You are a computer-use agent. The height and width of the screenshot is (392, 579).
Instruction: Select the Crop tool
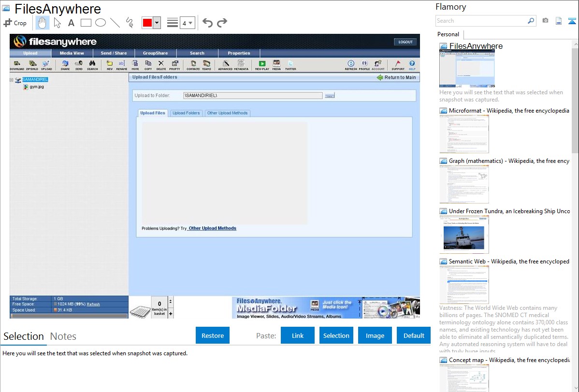pyautogui.click(x=15, y=23)
